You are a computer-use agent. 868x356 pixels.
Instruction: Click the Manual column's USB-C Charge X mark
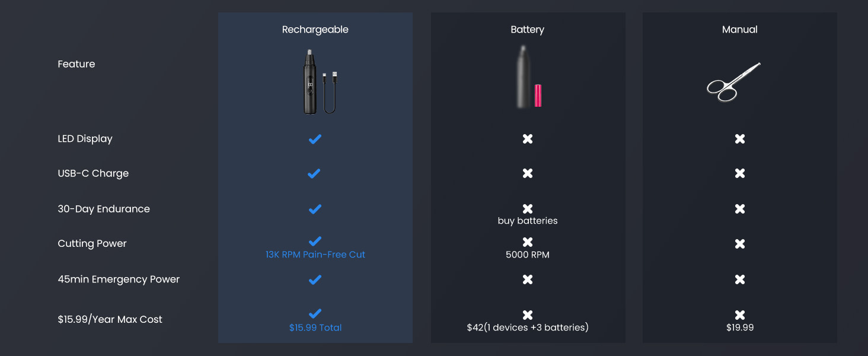tap(739, 173)
